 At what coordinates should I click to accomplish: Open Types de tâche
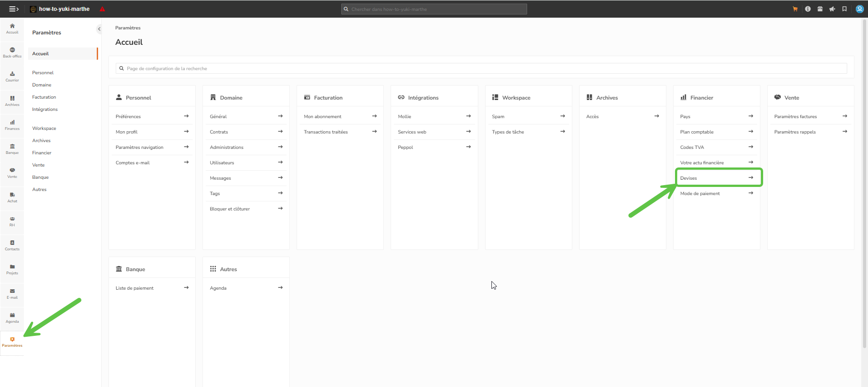[x=528, y=132]
